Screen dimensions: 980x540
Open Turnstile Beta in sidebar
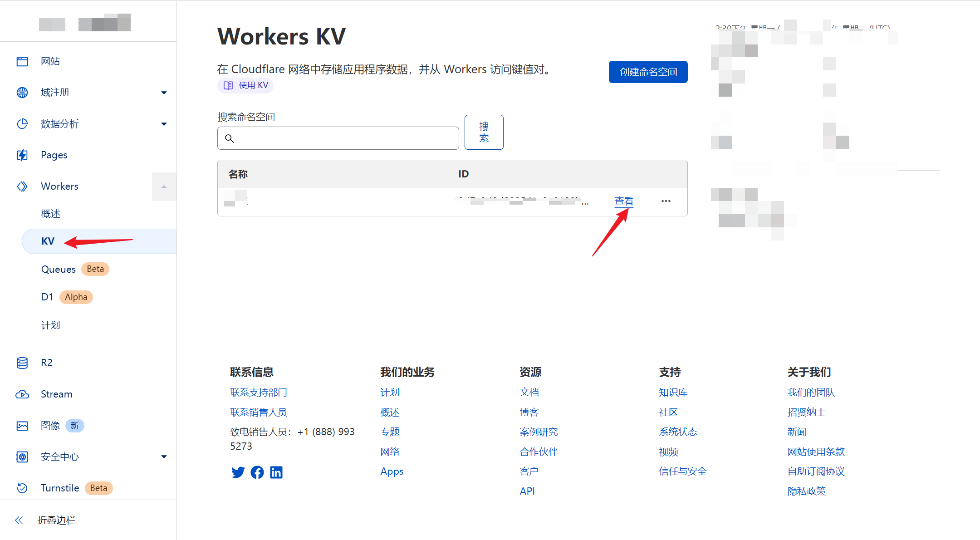click(x=77, y=488)
